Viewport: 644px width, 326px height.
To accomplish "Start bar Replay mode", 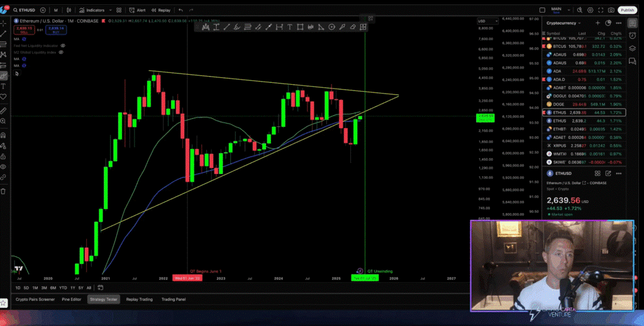I will click(x=160, y=10).
